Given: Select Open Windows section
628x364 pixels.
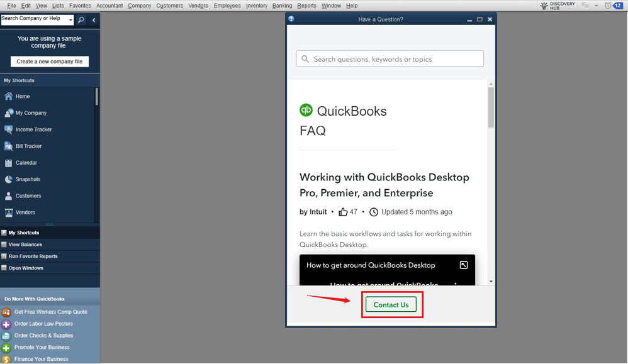Looking at the screenshot, I should [x=50, y=268].
